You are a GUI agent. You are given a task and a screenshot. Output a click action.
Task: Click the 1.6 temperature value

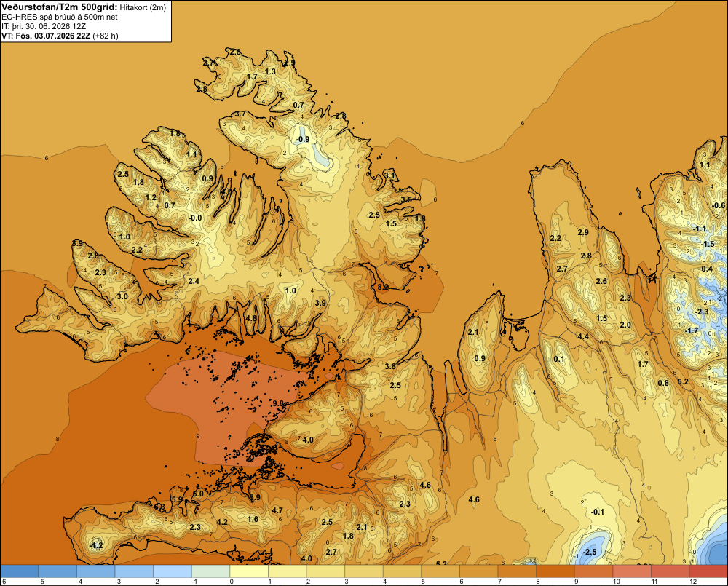click(253, 519)
